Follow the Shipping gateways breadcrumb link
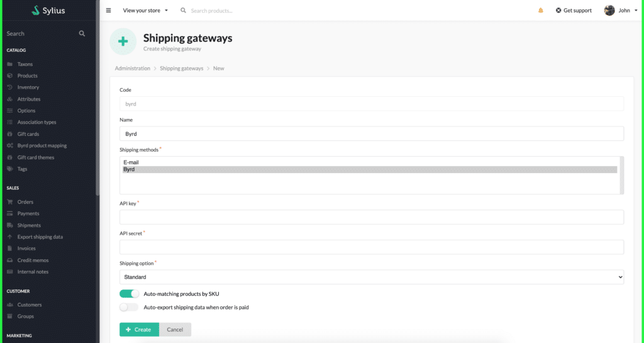 tap(182, 68)
